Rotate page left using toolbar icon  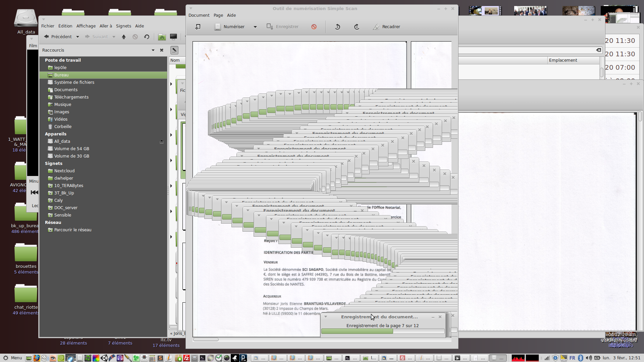[x=337, y=27]
